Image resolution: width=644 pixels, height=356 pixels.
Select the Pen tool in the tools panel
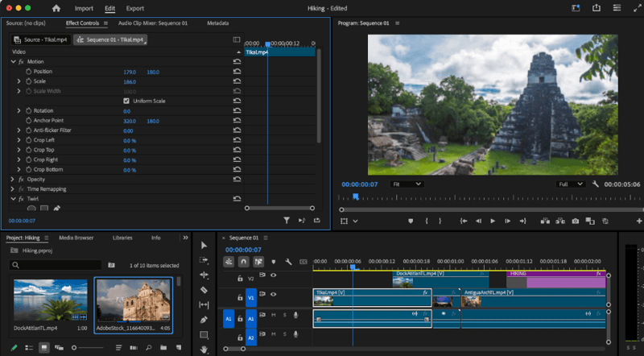click(x=204, y=319)
